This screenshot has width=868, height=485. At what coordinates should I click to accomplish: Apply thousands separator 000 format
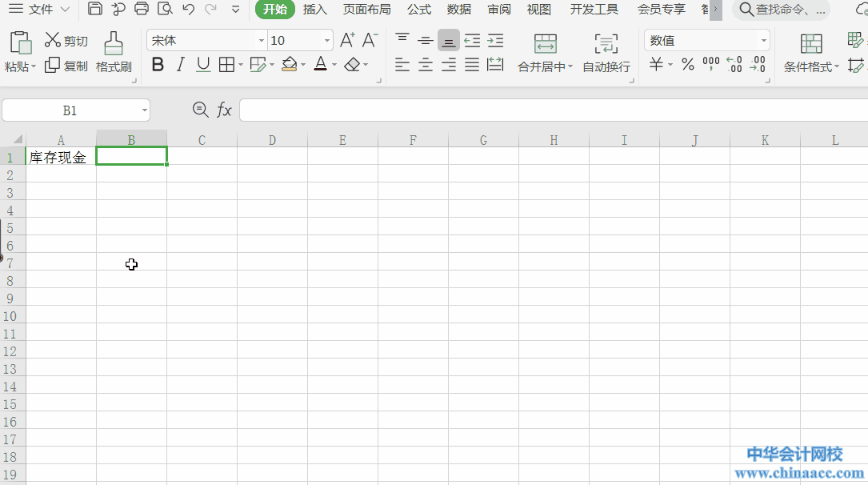click(x=710, y=63)
